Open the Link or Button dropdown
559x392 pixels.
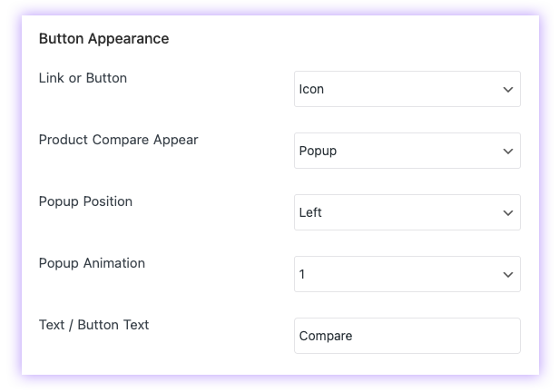[x=407, y=89]
